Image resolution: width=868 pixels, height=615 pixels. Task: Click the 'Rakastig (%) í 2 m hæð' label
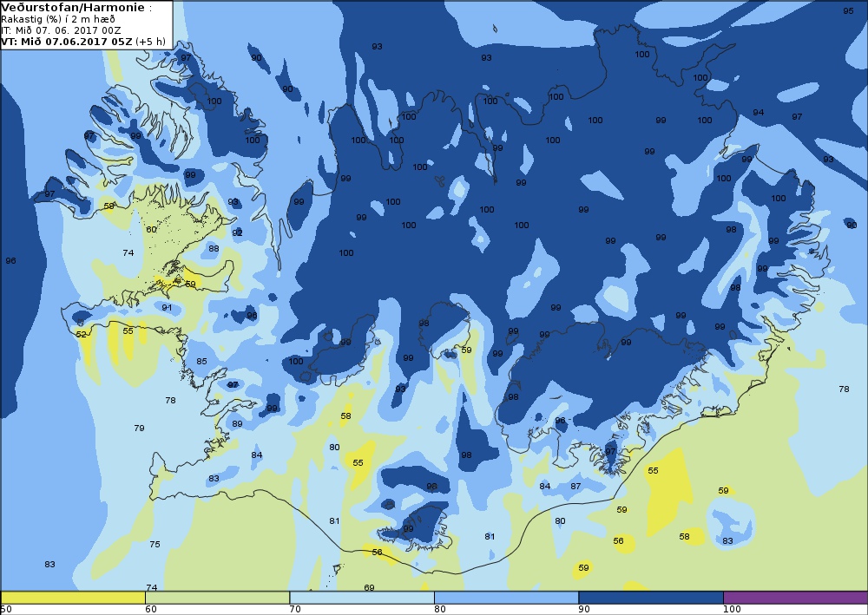(58, 20)
